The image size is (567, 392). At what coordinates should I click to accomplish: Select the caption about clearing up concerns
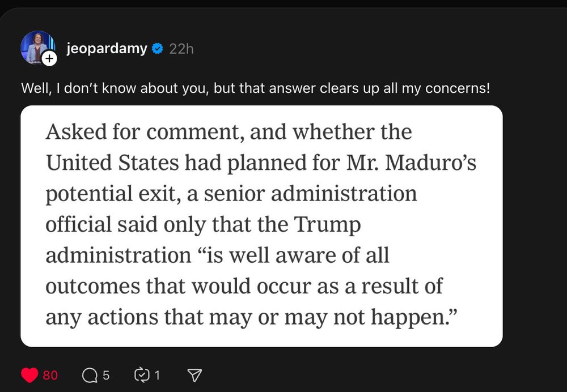pyautogui.click(x=256, y=88)
